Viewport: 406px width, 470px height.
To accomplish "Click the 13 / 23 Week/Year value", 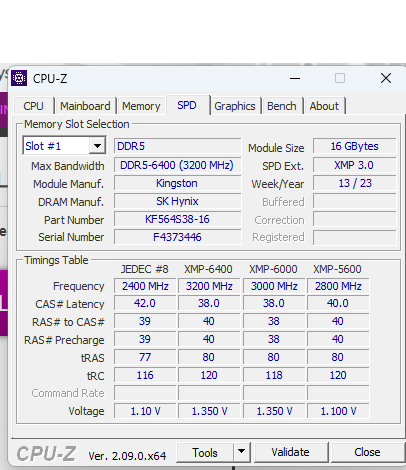I will point(355,183).
